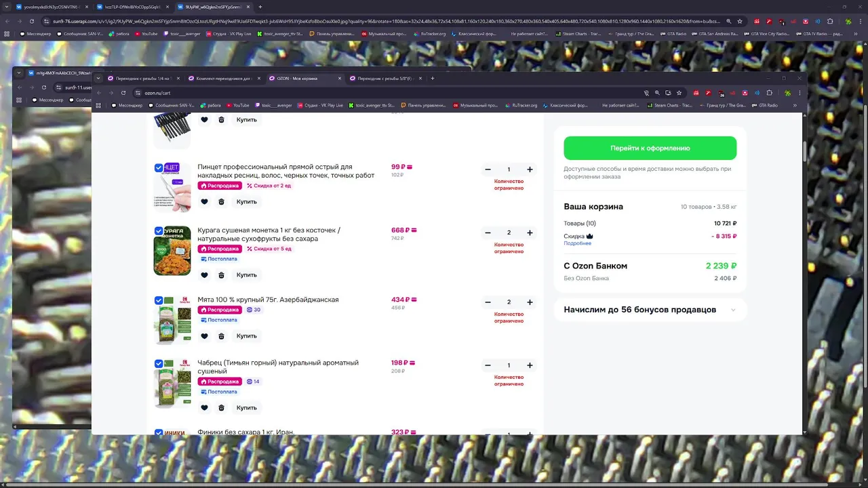Image resolution: width=868 pixels, height=488 pixels.
Task: Favorite the Чабрец (Тимьян горный) item
Action: (204, 408)
